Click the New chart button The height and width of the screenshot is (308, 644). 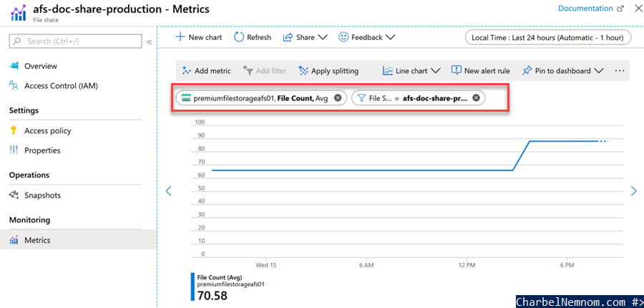coord(199,37)
